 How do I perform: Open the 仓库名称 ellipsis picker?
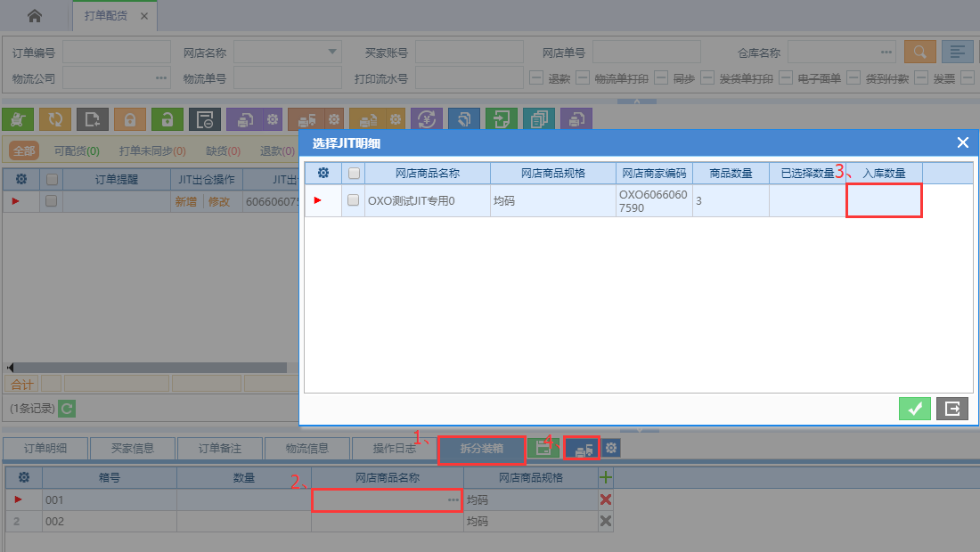886,52
